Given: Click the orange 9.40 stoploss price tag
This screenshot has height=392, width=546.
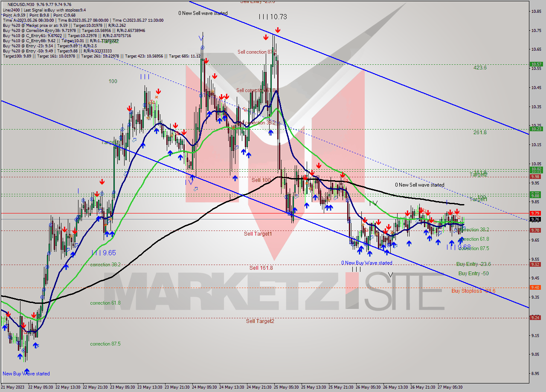Looking at the screenshot, I should click(536, 287).
